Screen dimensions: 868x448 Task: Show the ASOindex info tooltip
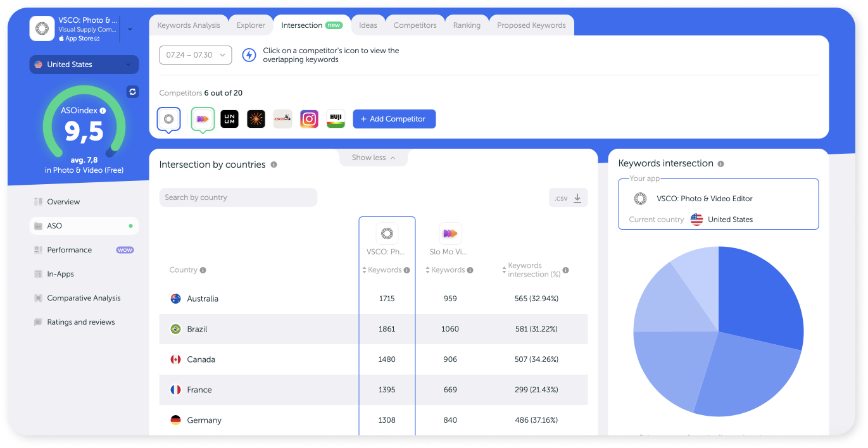coord(103,111)
